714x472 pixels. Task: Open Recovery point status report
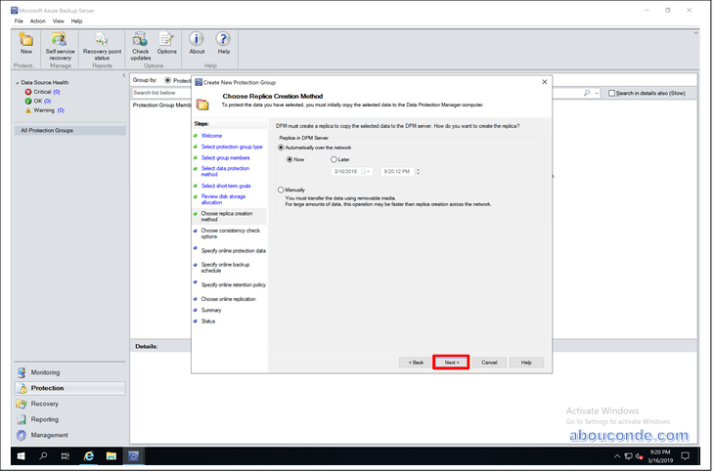102,43
